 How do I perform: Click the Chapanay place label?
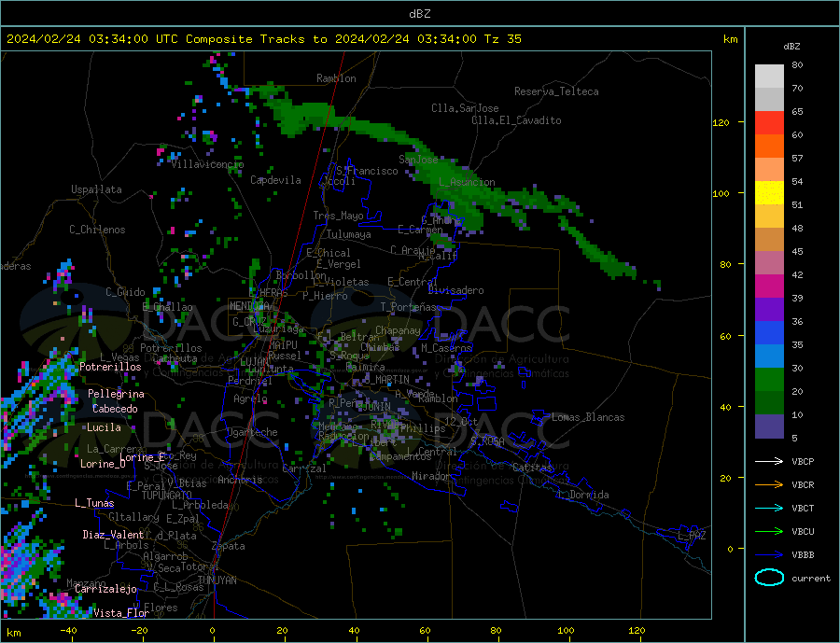[398, 330]
